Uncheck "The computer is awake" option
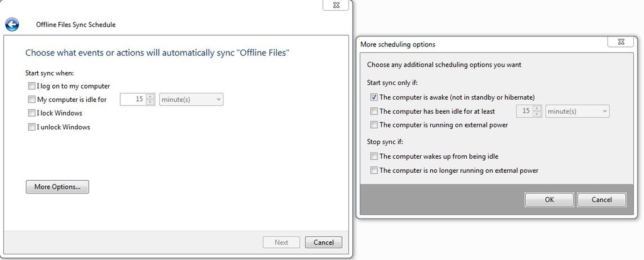644x260 pixels. (374, 97)
